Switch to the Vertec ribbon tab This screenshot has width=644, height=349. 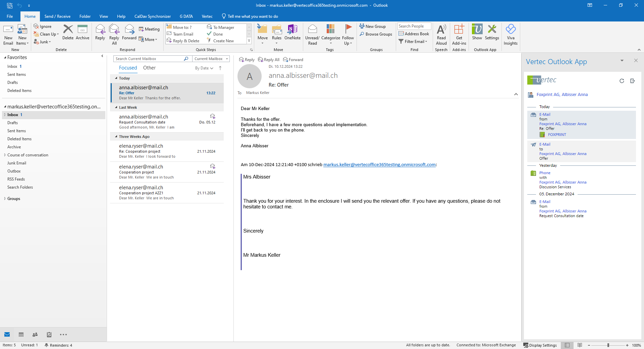[x=207, y=16]
